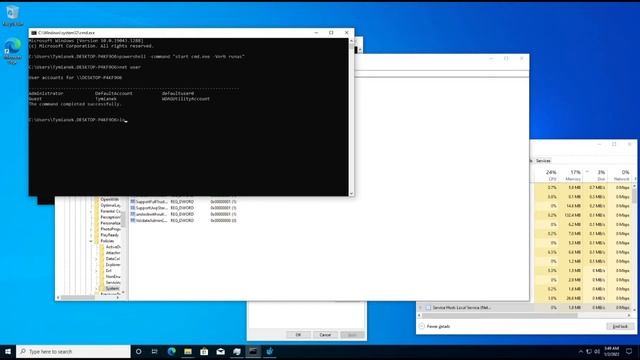Collapse the Policies key in Registry Editor
Image resolution: width=640 pixels, height=360 pixels.
tap(91, 241)
